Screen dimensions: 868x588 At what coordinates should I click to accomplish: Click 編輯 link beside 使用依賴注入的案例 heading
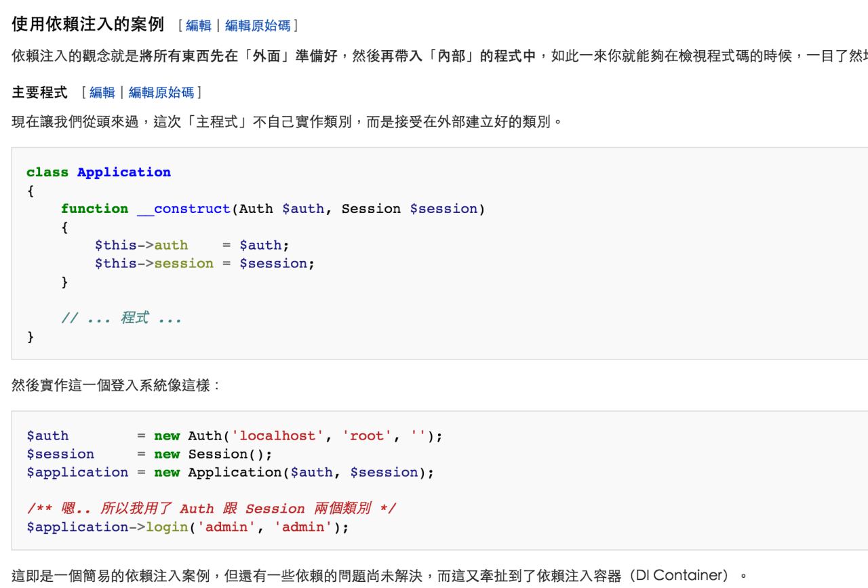tap(197, 26)
